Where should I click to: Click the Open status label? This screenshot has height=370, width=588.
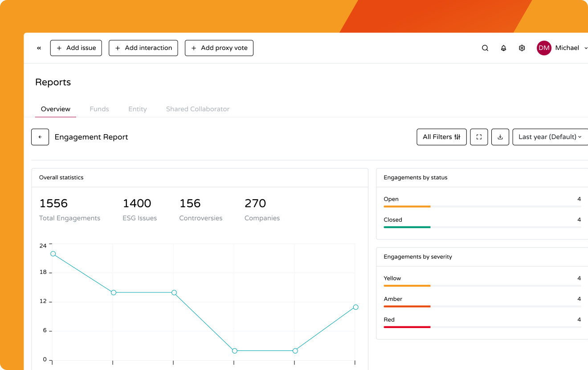point(391,199)
